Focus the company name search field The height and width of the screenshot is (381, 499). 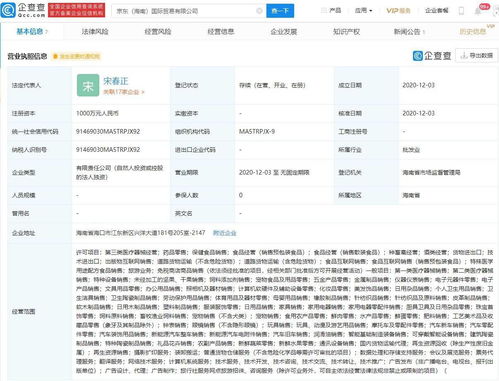coord(189,11)
